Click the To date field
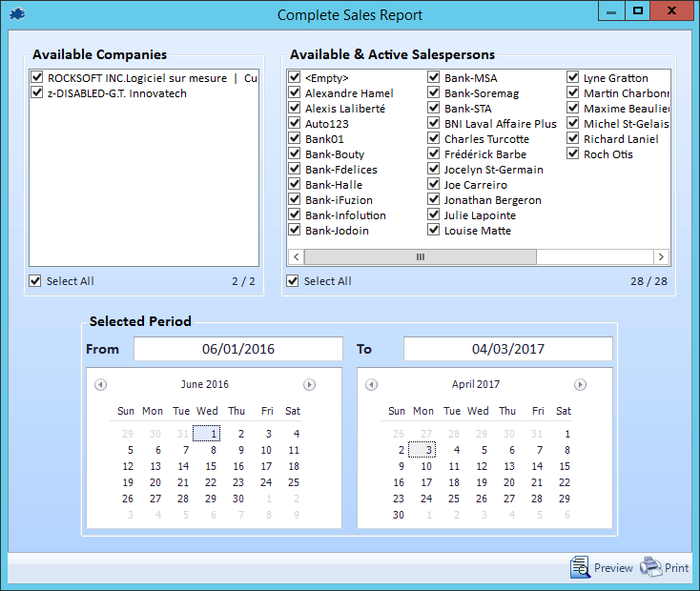The width and height of the screenshot is (700, 591). (x=507, y=349)
